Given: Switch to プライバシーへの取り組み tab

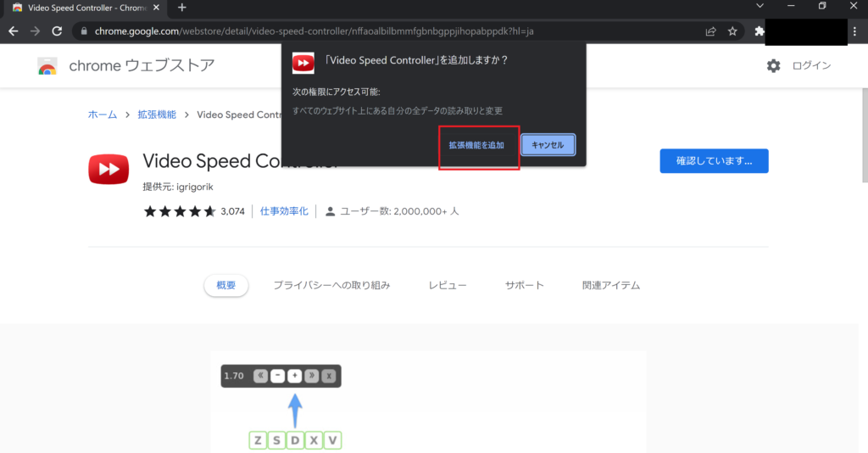Looking at the screenshot, I should 331,285.
